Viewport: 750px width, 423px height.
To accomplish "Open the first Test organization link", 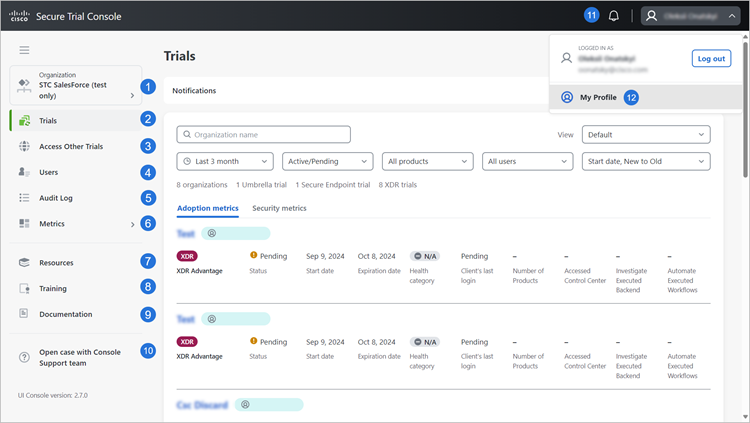I will click(186, 234).
